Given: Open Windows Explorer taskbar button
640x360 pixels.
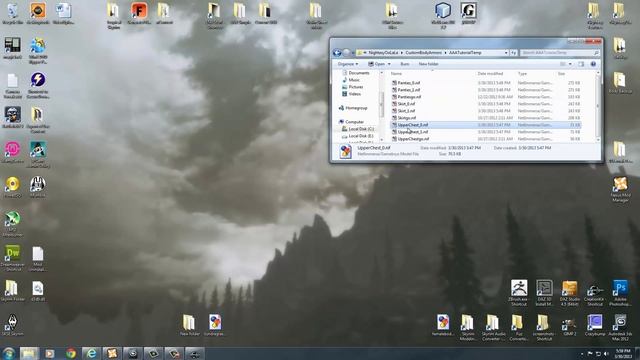Looking at the screenshot, I should [x=29, y=353].
